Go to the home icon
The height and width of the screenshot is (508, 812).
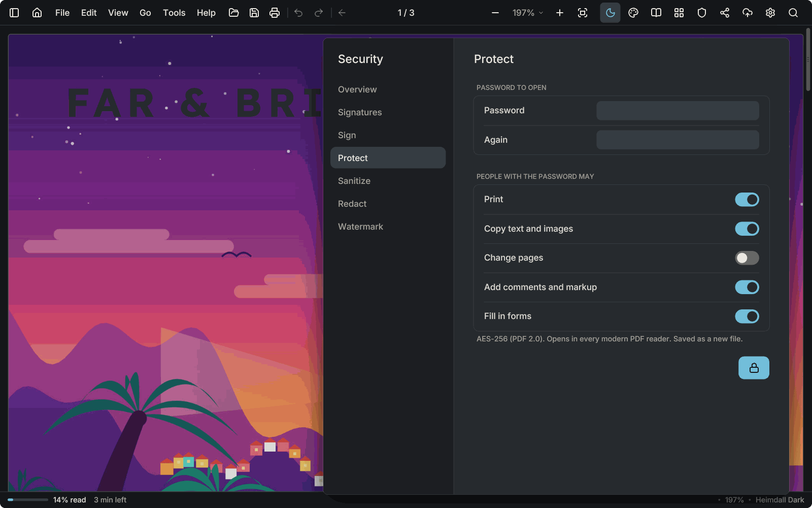pyautogui.click(x=37, y=13)
